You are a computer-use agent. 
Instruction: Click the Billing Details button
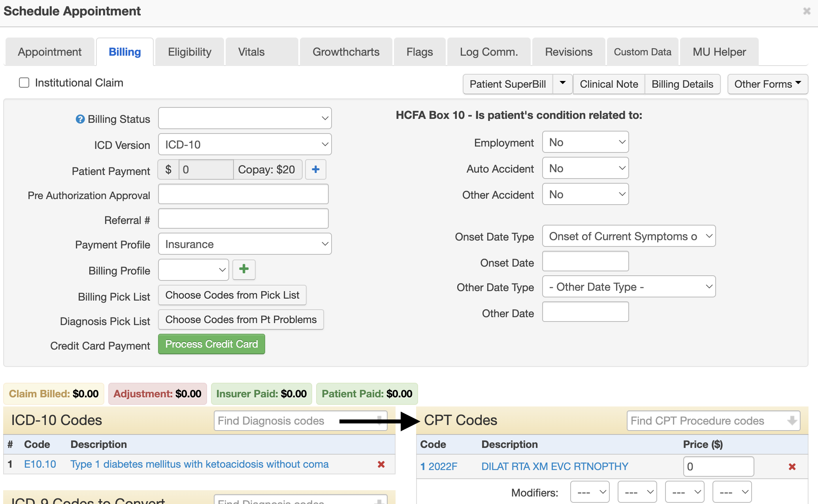pos(682,84)
